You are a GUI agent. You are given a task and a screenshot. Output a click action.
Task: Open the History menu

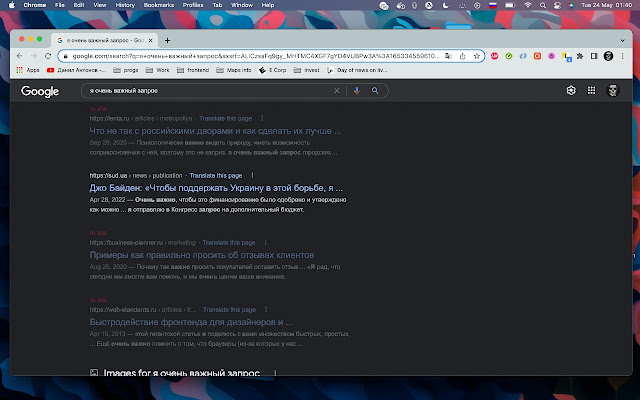125,5
